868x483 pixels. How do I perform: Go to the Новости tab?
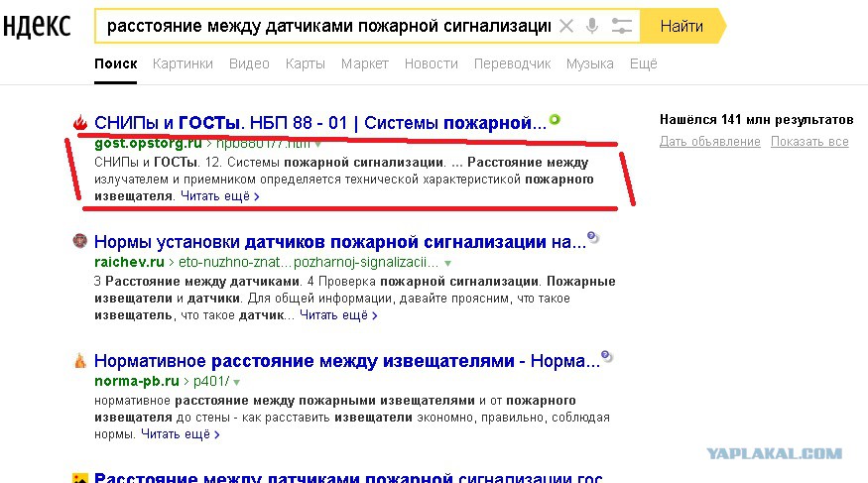pyautogui.click(x=432, y=64)
